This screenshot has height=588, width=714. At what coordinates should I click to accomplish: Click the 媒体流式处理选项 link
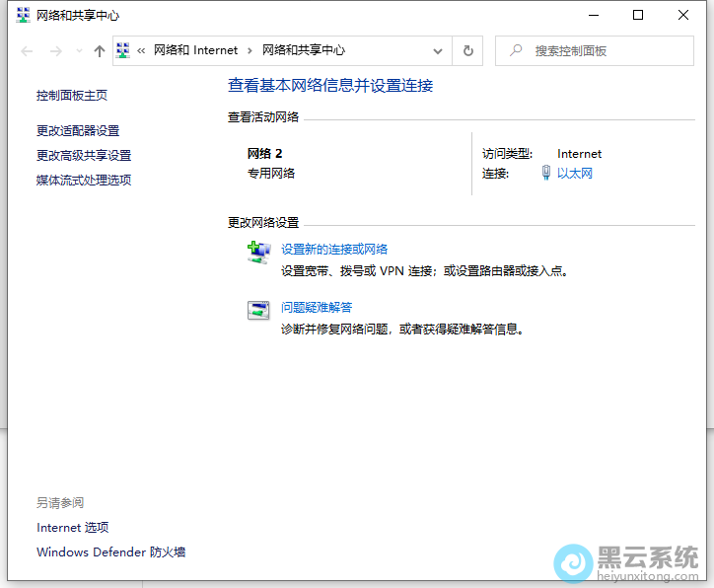click(84, 180)
